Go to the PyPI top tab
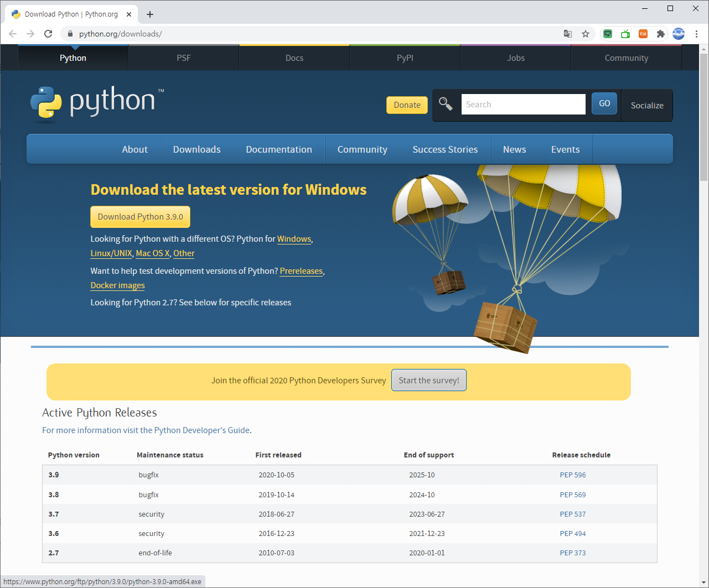 (405, 58)
